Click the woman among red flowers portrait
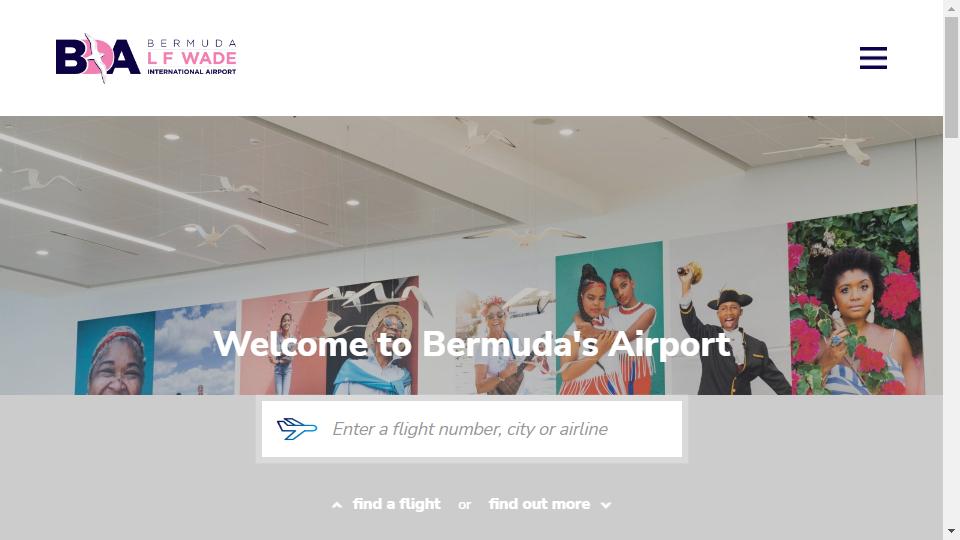Screen dimensions: 960x540 pyautogui.click(x=855, y=300)
